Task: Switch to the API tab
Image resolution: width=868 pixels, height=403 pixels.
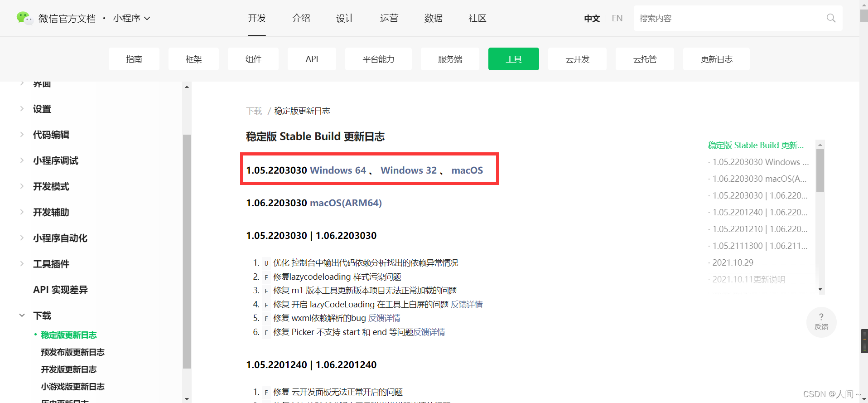Action: pos(312,59)
